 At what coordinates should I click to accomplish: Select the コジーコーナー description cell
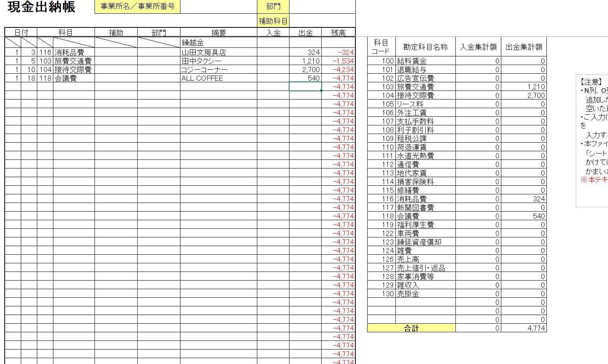pos(218,69)
